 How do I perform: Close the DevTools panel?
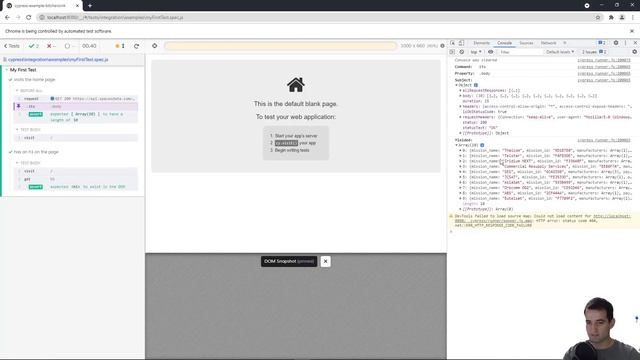(x=635, y=43)
